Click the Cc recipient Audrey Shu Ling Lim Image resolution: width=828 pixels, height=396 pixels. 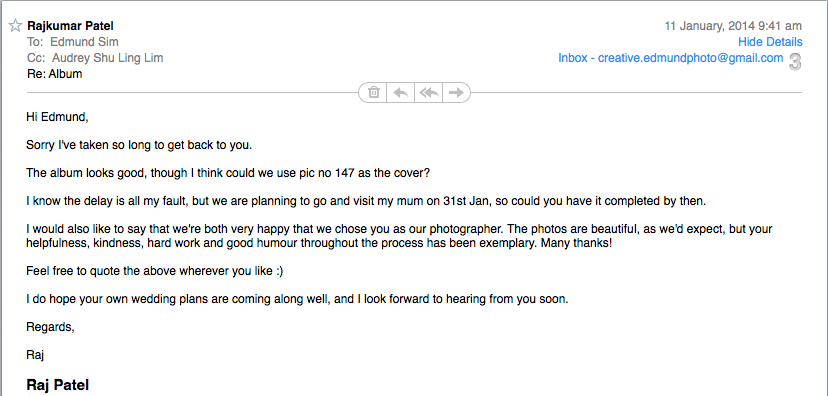click(x=108, y=58)
